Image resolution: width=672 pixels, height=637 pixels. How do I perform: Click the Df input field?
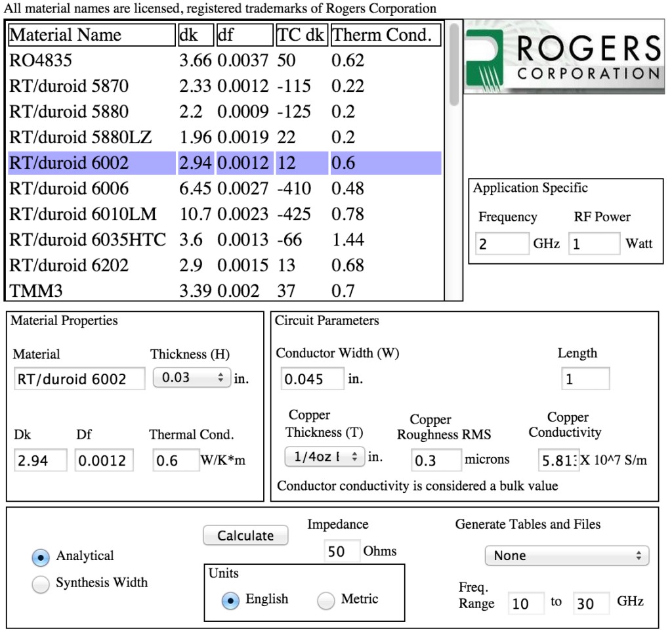[x=104, y=460]
